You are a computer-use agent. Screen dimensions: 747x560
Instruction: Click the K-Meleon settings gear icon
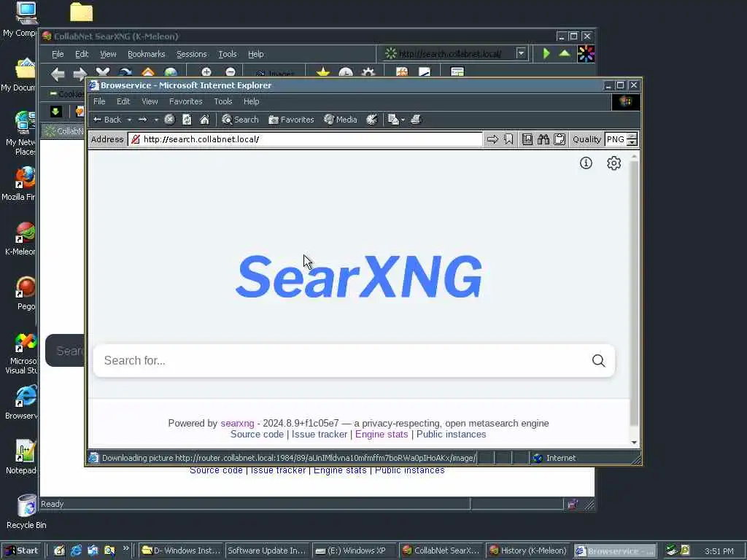(368, 72)
